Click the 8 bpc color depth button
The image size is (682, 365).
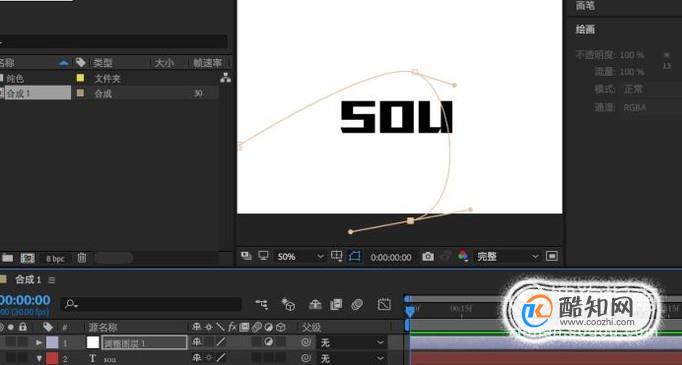tap(55, 259)
